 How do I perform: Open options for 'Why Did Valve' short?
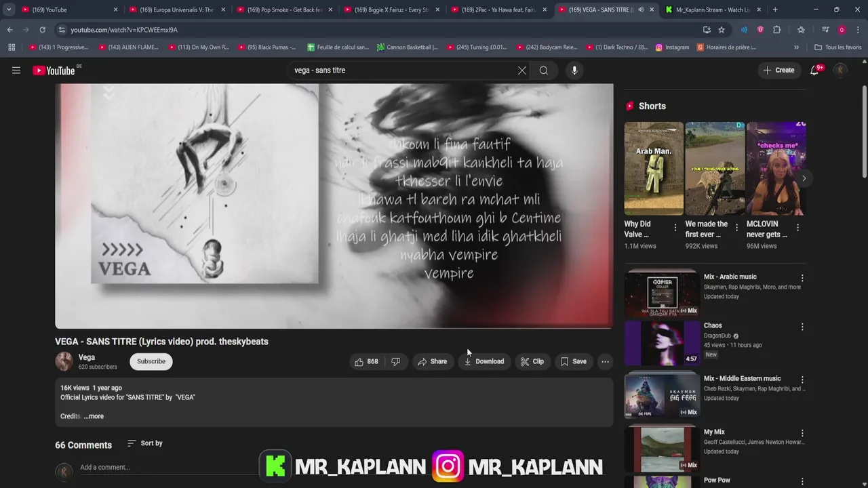tap(675, 228)
